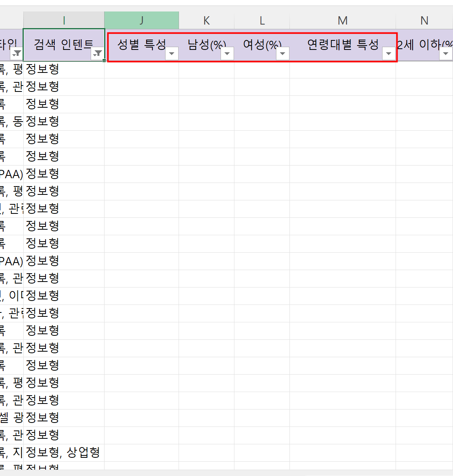
Task: Open the 여성(%) filter dropdown arrow
Action: coord(282,53)
